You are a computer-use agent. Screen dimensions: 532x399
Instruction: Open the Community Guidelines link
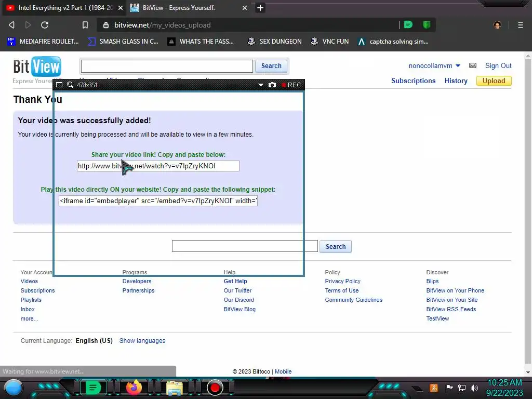point(353,300)
